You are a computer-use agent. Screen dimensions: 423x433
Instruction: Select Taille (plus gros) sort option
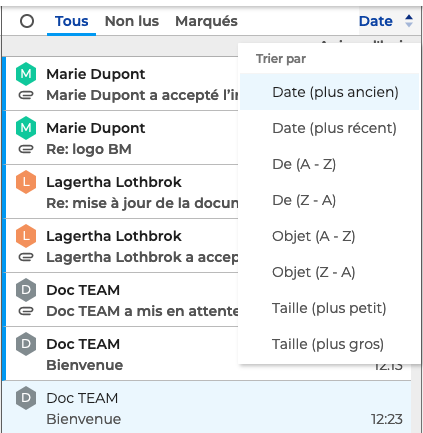click(x=329, y=344)
